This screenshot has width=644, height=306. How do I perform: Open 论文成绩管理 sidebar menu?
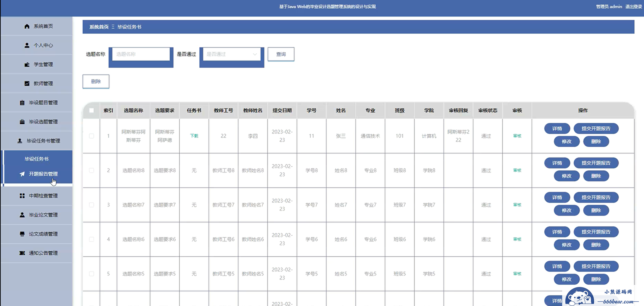click(x=37, y=234)
